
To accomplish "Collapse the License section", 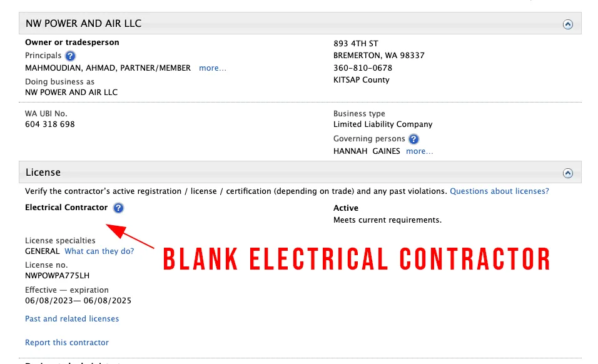I will click(x=567, y=173).
